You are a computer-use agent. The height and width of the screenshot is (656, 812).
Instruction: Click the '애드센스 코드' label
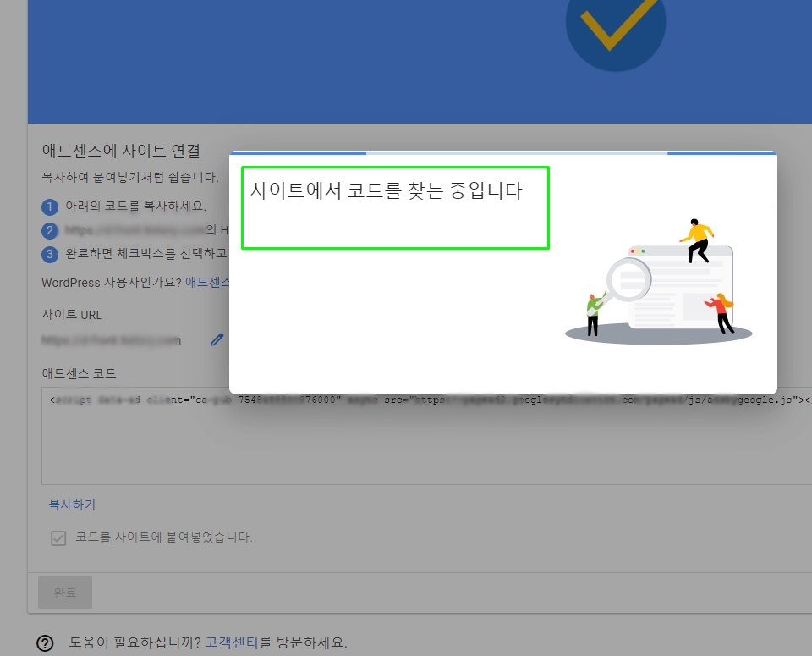point(79,373)
